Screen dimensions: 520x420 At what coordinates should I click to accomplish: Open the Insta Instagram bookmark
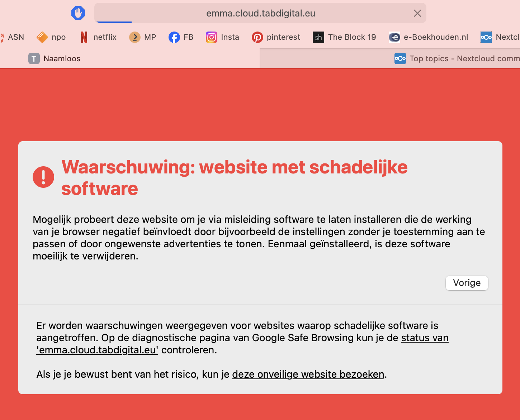(222, 37)
